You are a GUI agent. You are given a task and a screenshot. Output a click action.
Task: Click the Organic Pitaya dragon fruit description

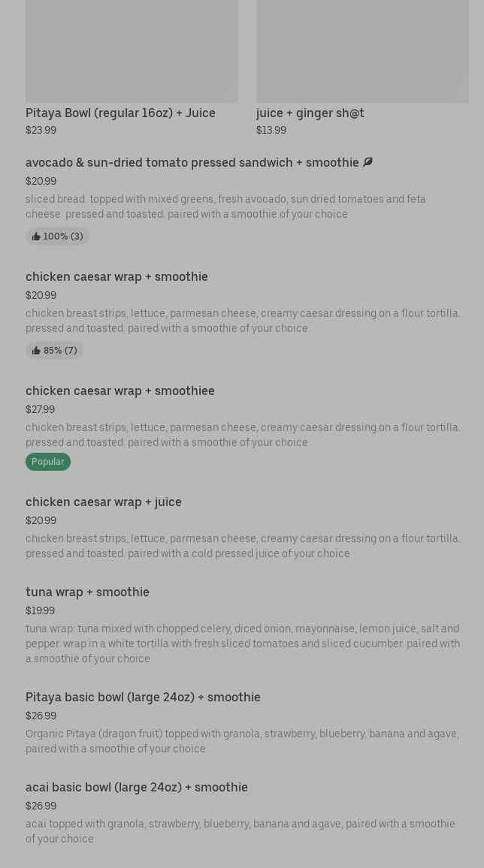coord(242,741)
